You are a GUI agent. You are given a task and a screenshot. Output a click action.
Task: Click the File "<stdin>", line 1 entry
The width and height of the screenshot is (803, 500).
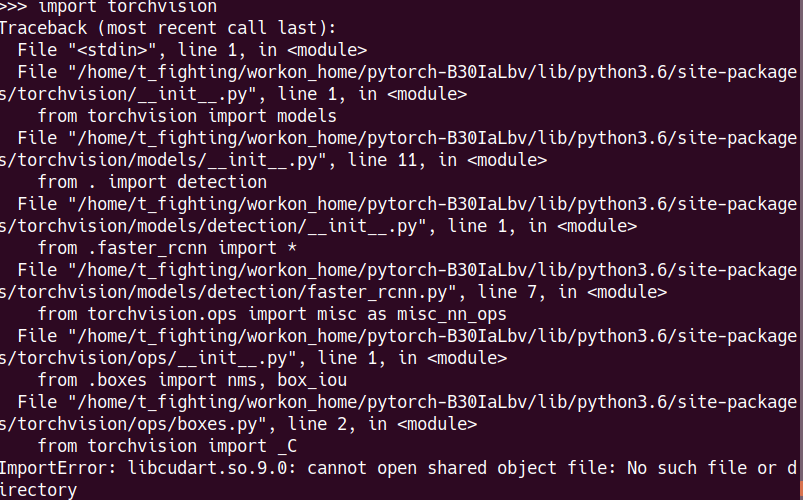(x=192, y=50)
